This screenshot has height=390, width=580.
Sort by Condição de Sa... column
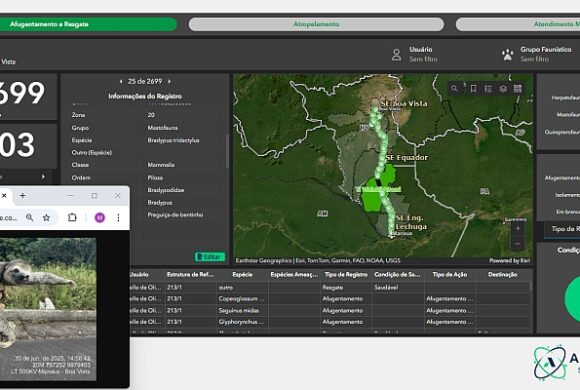pos(397,275)
